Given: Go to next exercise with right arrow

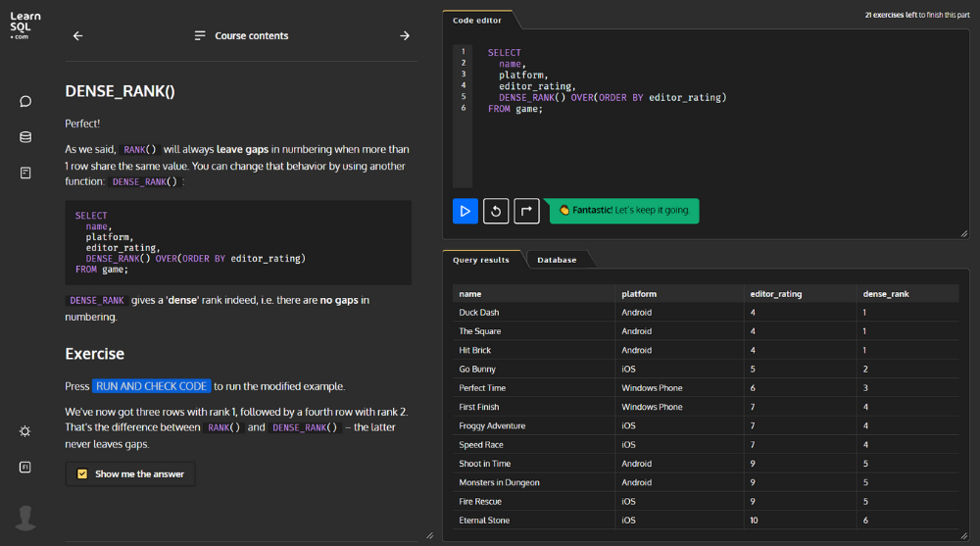Looking at the screenshot, I should pyautogui.click(x=405, y=36).
